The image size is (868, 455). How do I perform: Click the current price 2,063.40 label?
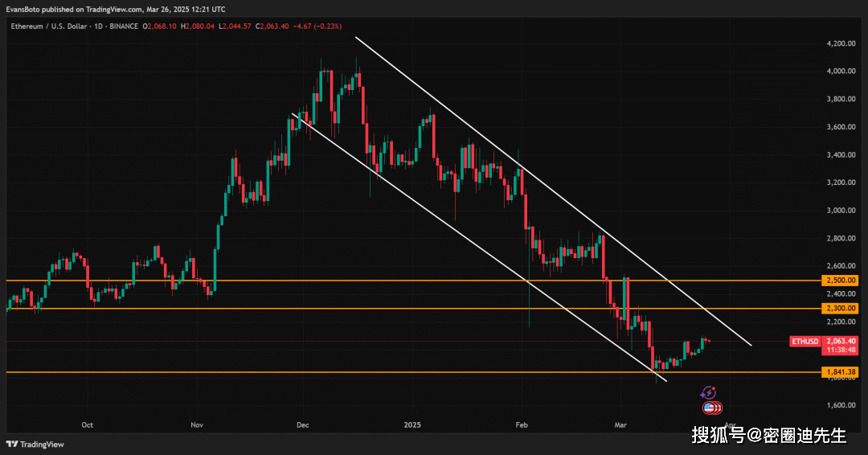841,341
